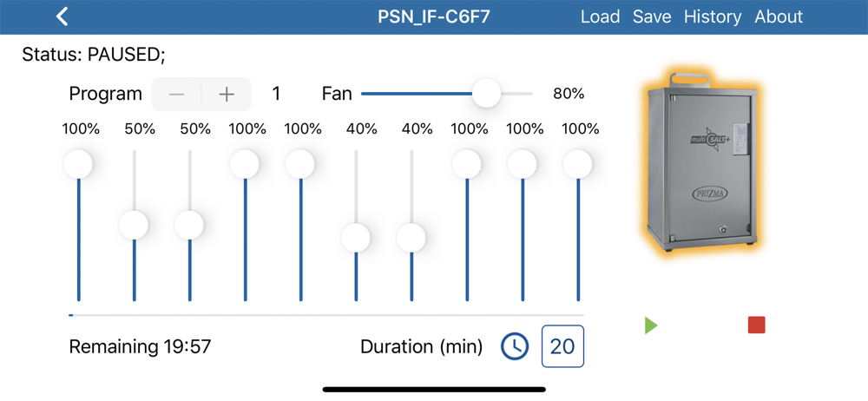Tap the back arrow icon
This screenshot has width=868, height=401.
(x=62, y=16)
